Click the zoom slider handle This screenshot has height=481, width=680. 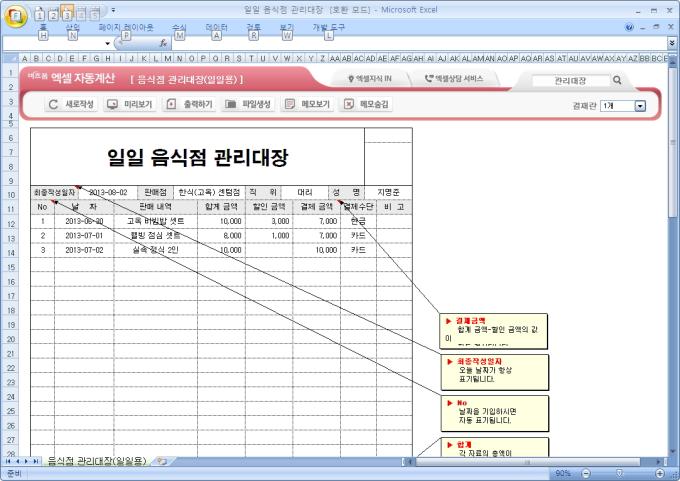620,473
